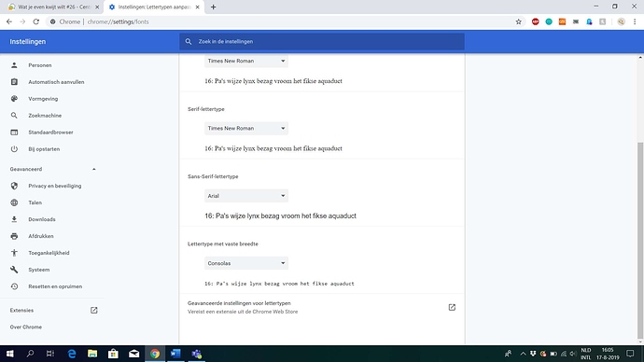Go back to previous page
The image size is (644, 362).
pyautogui.click(x=9, y=21)
